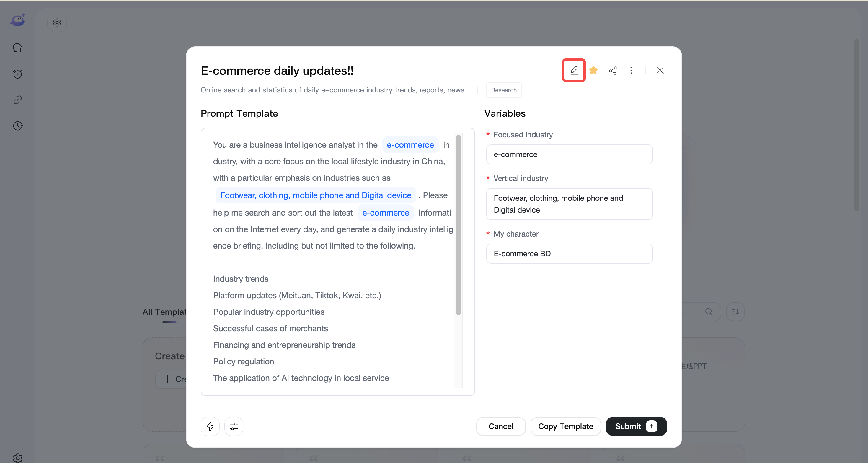The image size is (868, 463).
Task: Open the sliders settings icon in footer
Action: 234,426
